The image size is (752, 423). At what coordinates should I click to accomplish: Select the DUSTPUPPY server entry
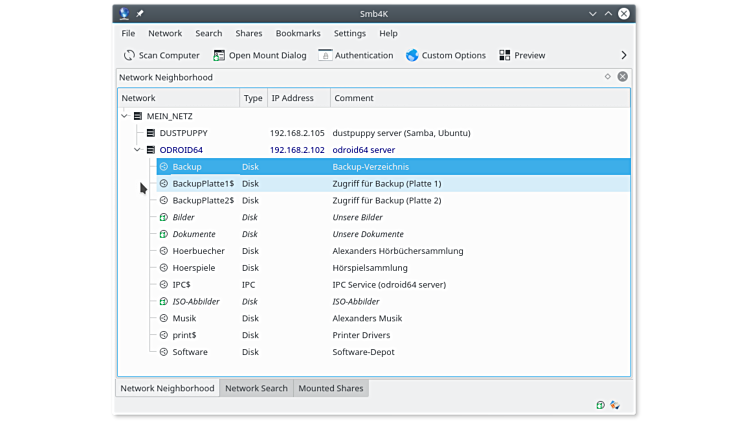coord(183,133)
